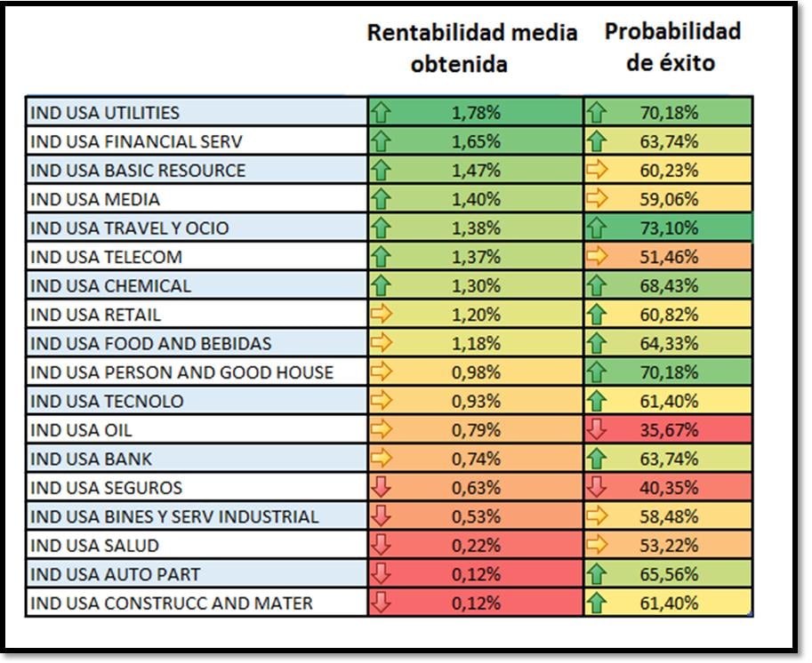Click the Rentabilidad media obtenida column header

pos(472,48)
